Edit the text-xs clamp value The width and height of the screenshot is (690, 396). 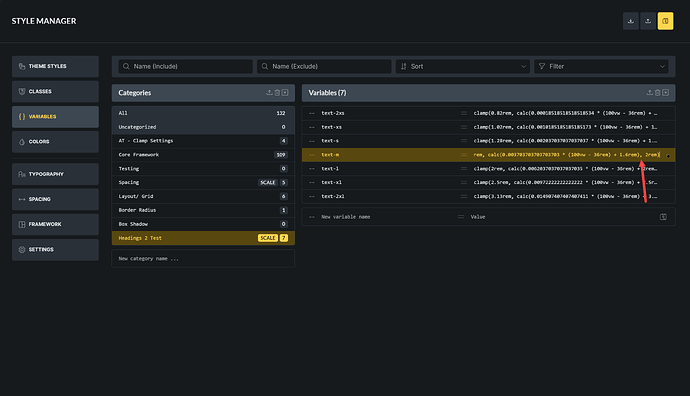[x=565, y=127]
